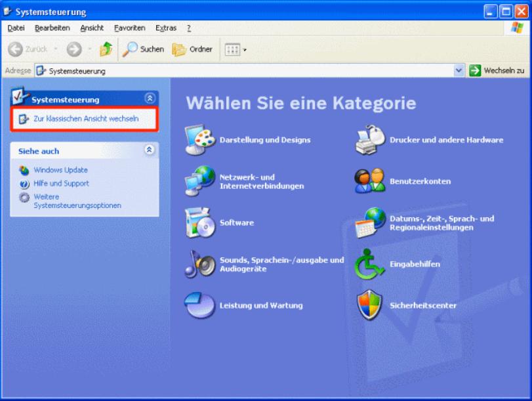Click the Sounds and Audiogeräte speaker icon

pos(200,264)
